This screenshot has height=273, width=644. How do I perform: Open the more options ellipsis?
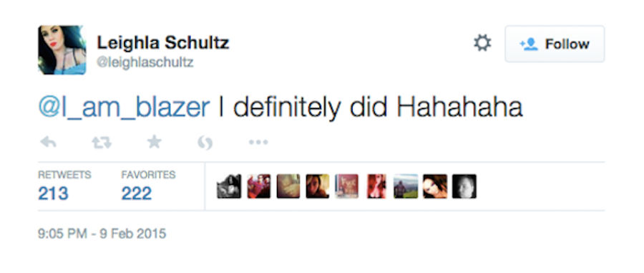258,143
